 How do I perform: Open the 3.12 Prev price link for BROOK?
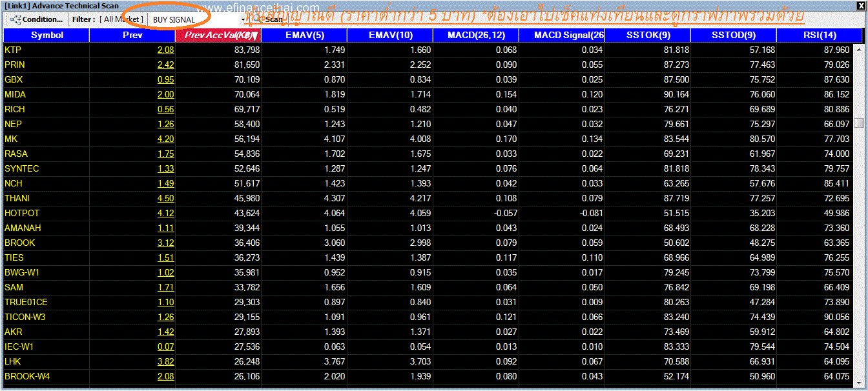pos(165,243)
